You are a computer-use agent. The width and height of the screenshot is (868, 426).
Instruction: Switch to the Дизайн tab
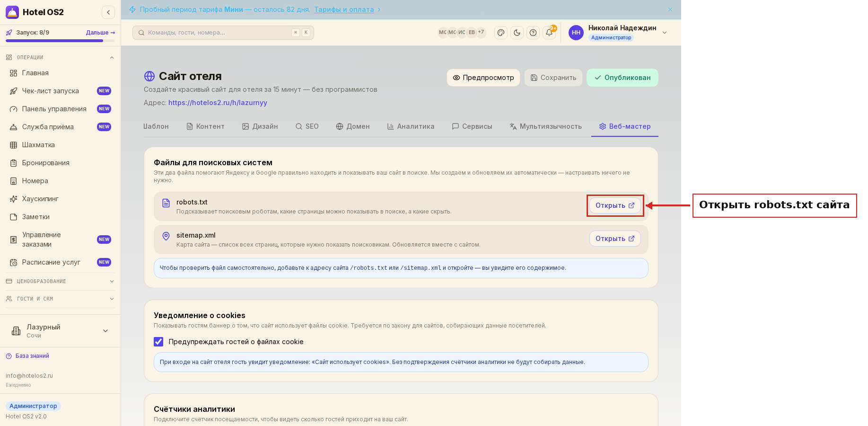(260, 126)
